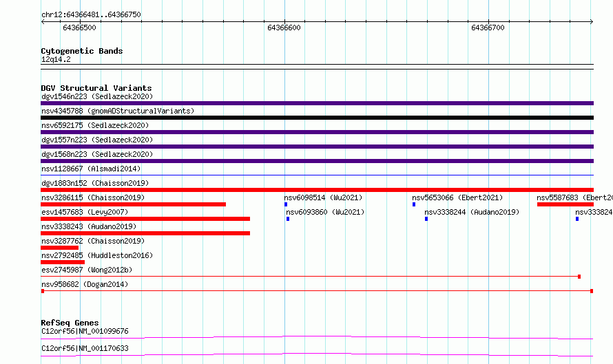Open variant nsv6592175 (Sedlazeck2020)

click(x=95, y=125)
